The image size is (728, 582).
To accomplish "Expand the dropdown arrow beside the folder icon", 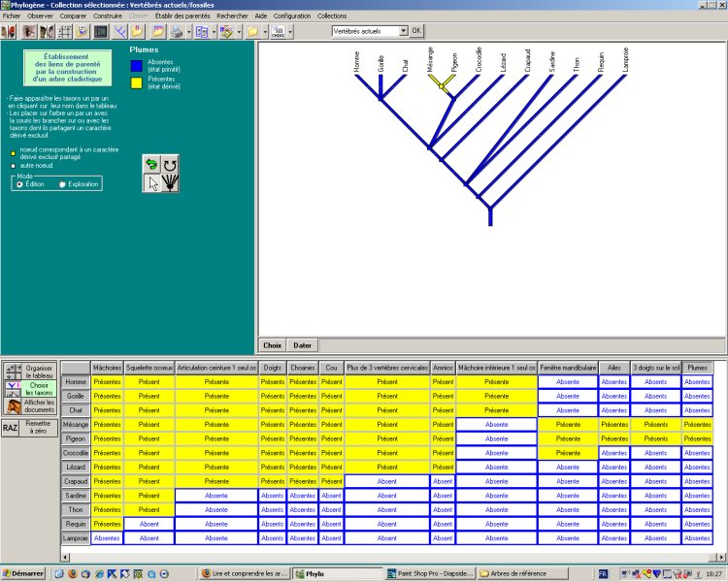I will click(x=265, y=32).
